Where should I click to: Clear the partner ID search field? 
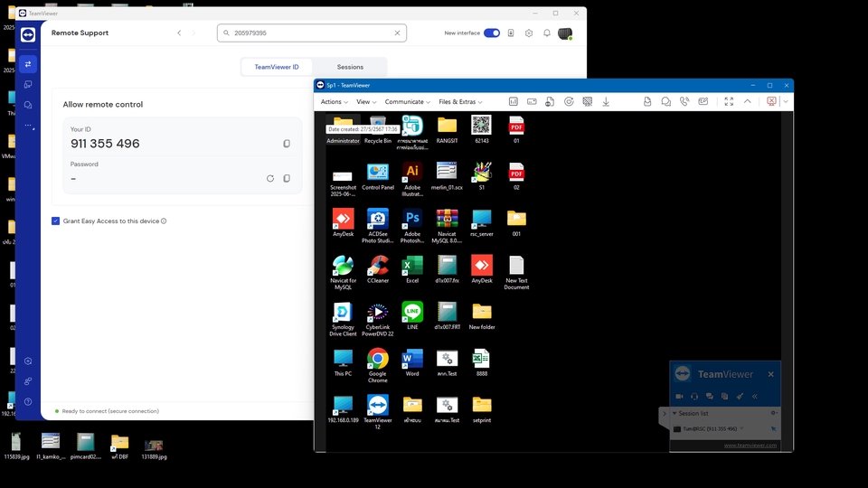(397, 33)
